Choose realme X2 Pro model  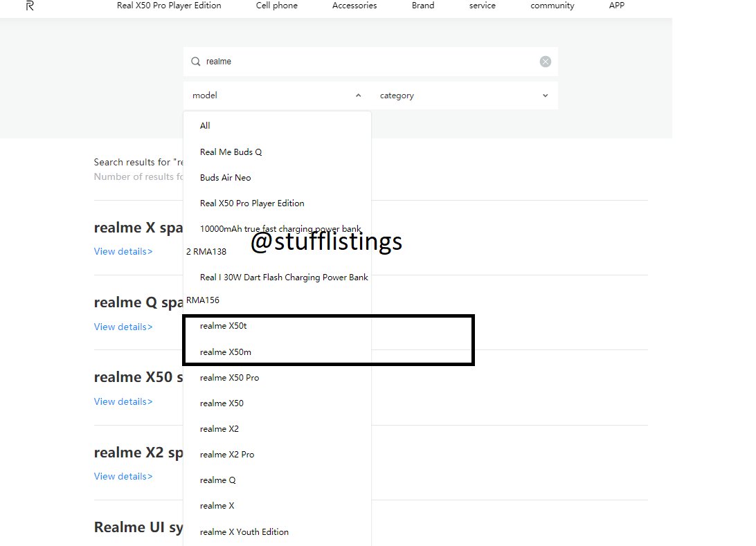pyautogui.click(x=227, y=455)
